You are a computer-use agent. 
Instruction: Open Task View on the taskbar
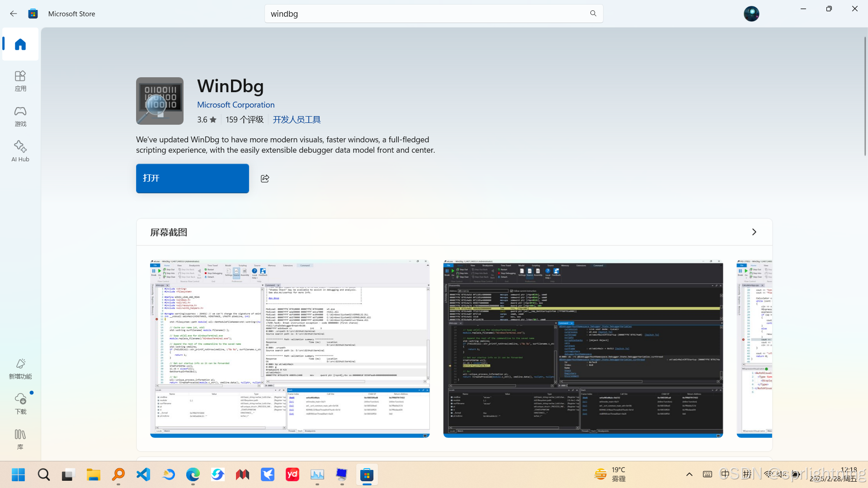[68, 474]
